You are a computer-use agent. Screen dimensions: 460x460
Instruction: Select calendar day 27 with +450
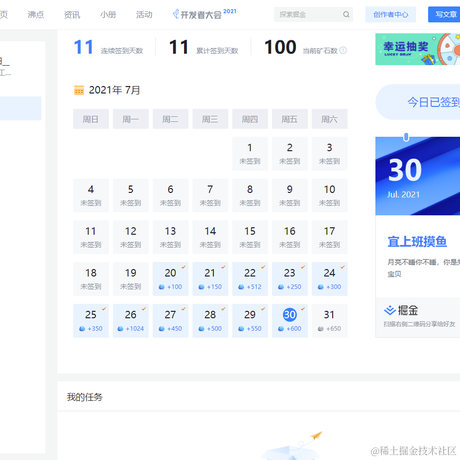(170, 320)
